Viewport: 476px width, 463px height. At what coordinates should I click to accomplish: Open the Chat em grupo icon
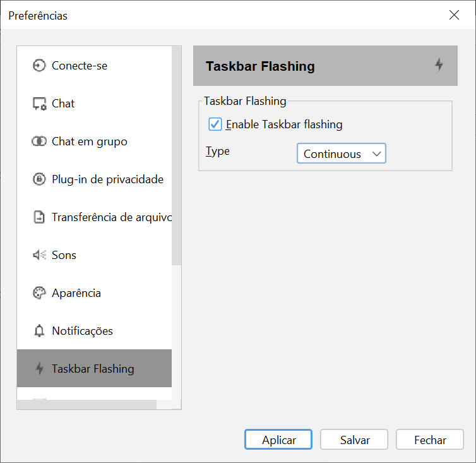pos(39,141)
